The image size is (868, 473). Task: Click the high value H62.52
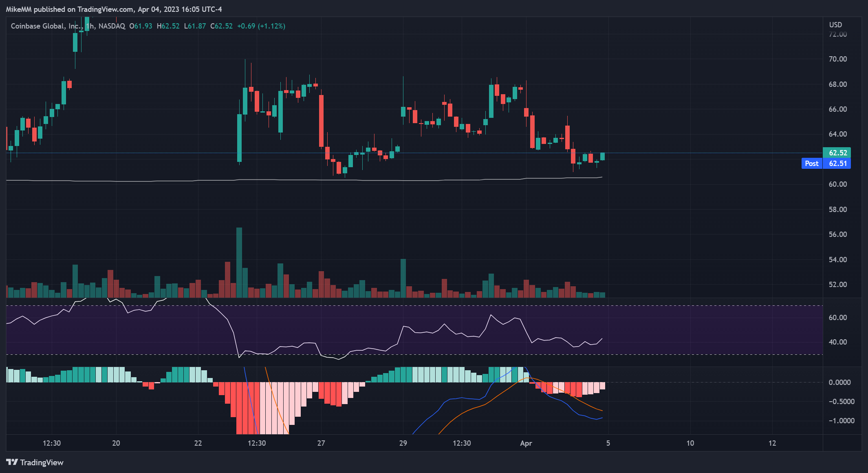168,26
